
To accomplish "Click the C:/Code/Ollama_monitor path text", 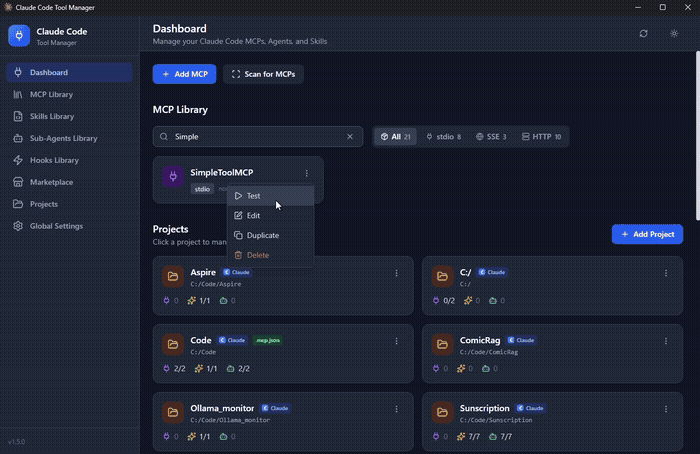I will click(x=230, y=420).
